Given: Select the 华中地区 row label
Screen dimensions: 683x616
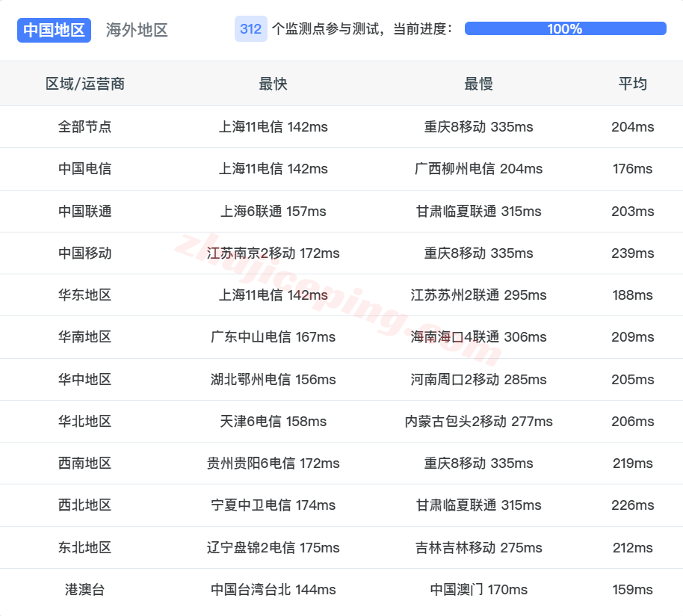Looking at the screenshot, I should coord(85,380).
